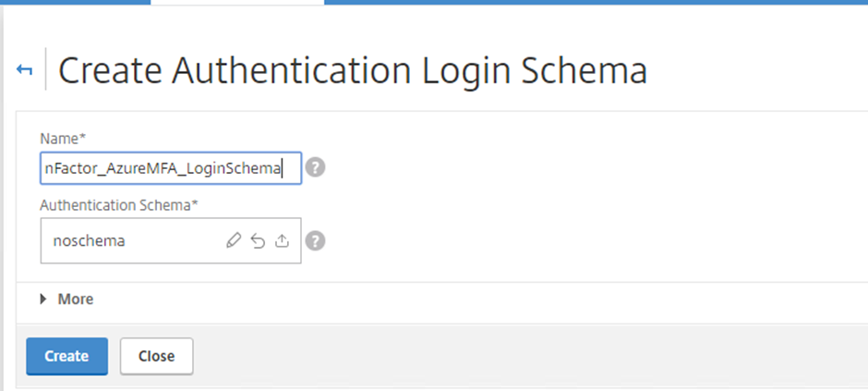
Task: Edit noschema with the pencil icon
Action: [x=235, y=240]
